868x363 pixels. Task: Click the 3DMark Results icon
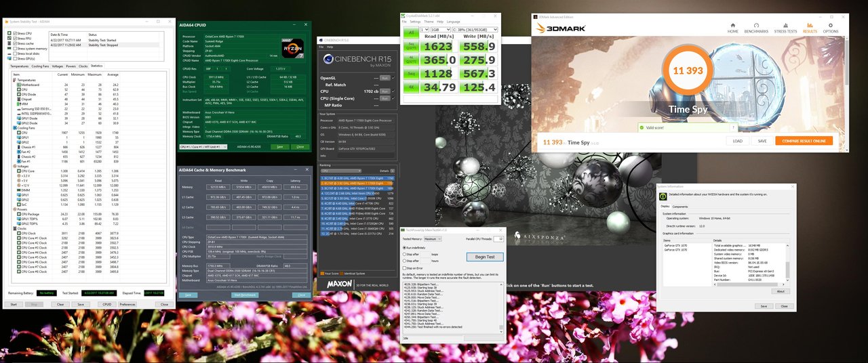tap(810, 28)
